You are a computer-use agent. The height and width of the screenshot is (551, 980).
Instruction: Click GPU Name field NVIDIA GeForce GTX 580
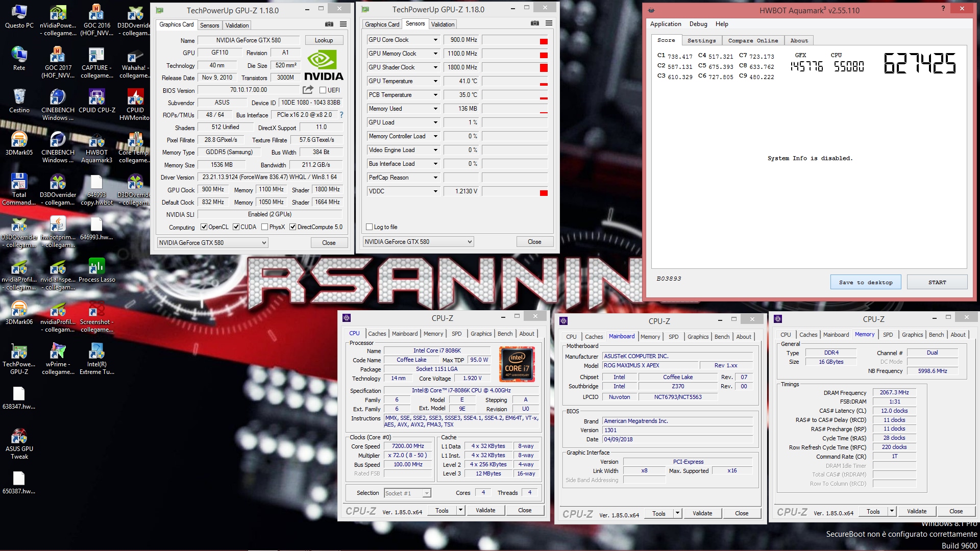tap(248, 40)
